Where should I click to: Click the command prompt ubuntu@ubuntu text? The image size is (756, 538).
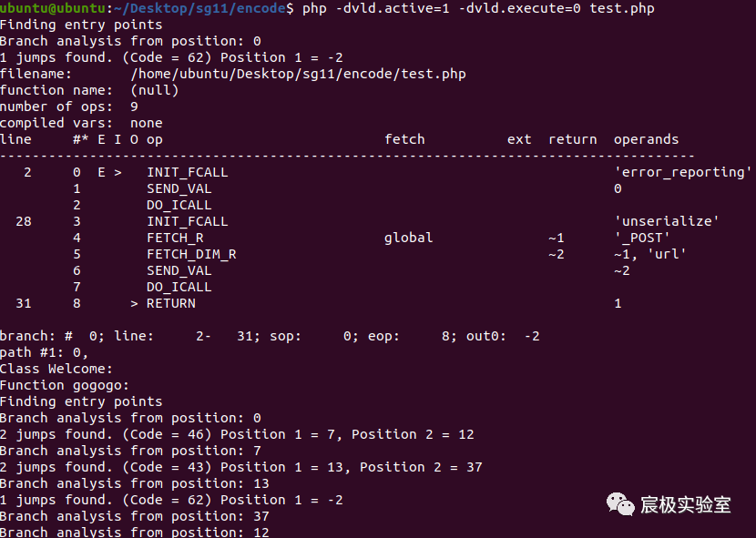pyautogui.click(x=53, y=8)
